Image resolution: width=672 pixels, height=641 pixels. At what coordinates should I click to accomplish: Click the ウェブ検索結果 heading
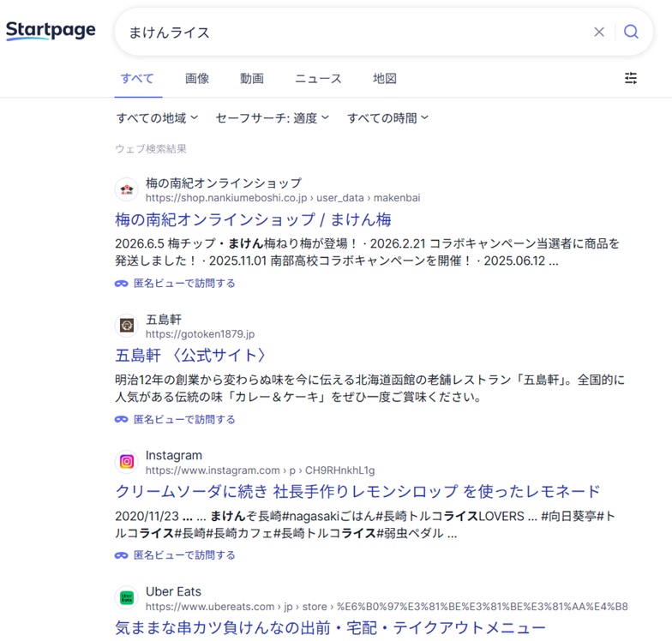click(151, 149)
